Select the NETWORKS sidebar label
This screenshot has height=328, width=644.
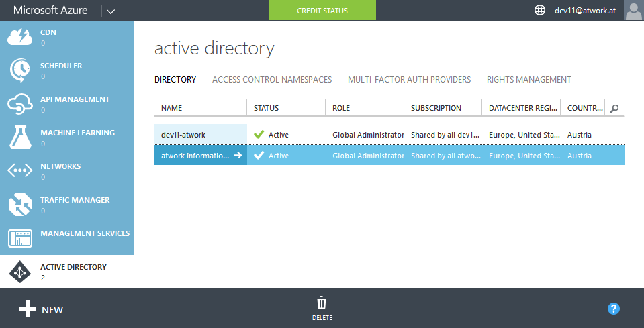pos(60,166)
